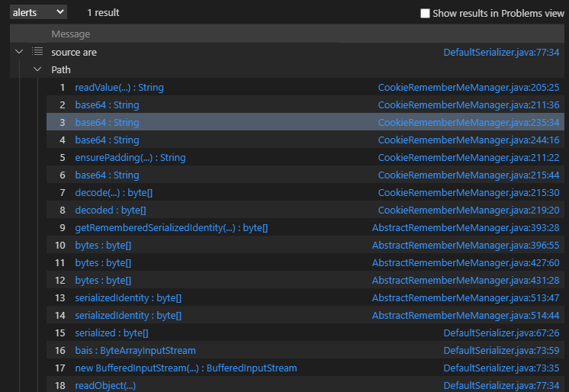Open CookieRememberMeManager.java:219:20 location link
The height and width of the screenshot is (392, 569).
[x=468, y=210]
